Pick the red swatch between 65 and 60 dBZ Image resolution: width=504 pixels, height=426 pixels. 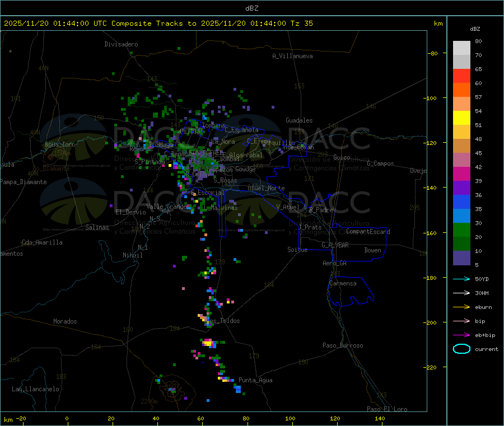[x=461, y=76]
